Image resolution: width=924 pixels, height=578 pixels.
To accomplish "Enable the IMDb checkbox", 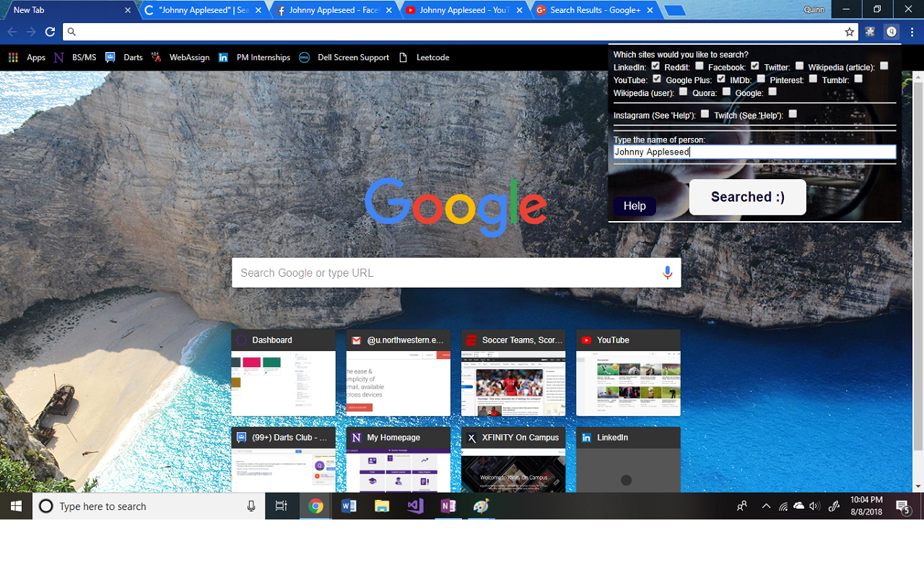I will pyautogui.click(x=761, y=79).
